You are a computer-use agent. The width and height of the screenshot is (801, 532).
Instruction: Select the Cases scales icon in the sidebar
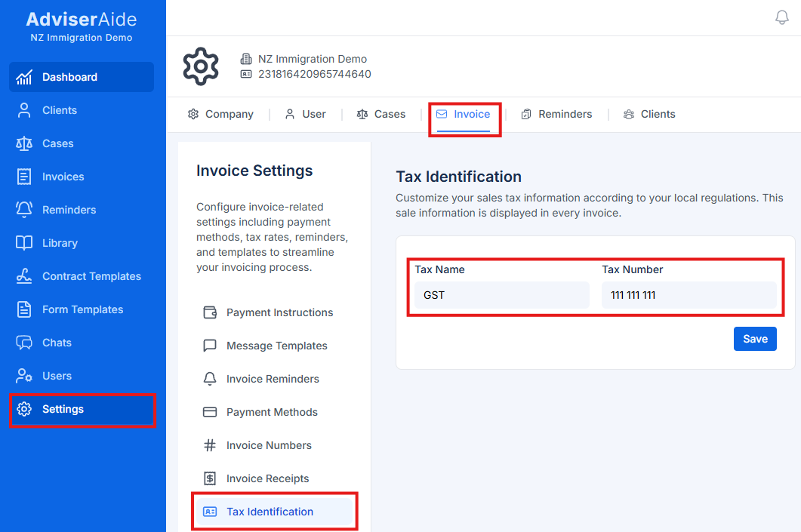click(23, 143)
